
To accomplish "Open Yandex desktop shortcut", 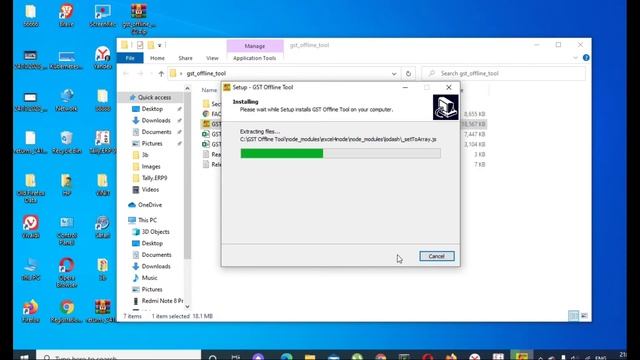I will click(x=102, y=58).
